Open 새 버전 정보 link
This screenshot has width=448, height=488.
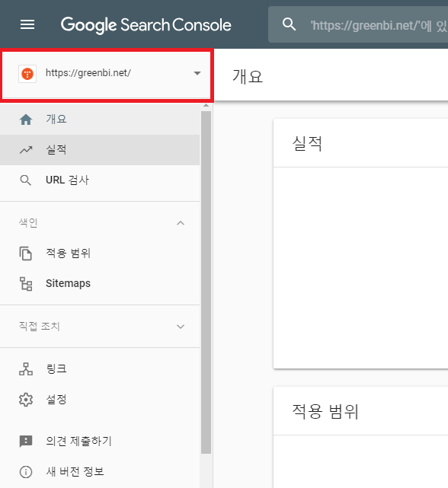[100, 471]
